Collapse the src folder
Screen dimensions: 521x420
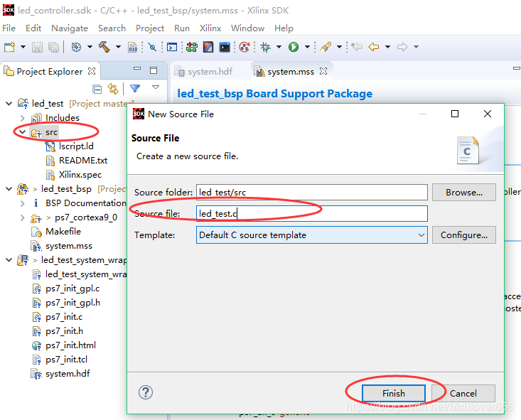click(22, 132)
